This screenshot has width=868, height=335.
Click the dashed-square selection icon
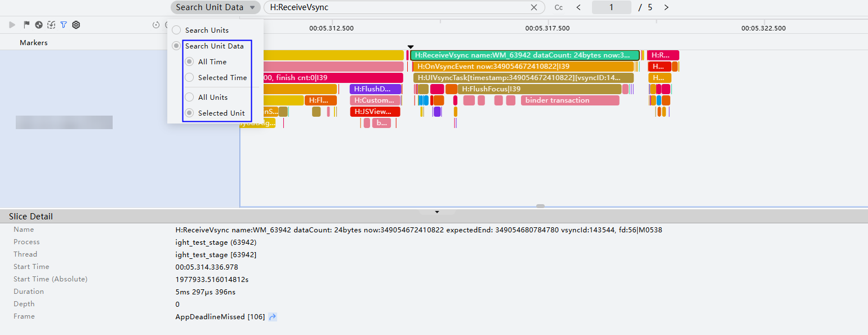pyautogui.click(x=51, y=25)
